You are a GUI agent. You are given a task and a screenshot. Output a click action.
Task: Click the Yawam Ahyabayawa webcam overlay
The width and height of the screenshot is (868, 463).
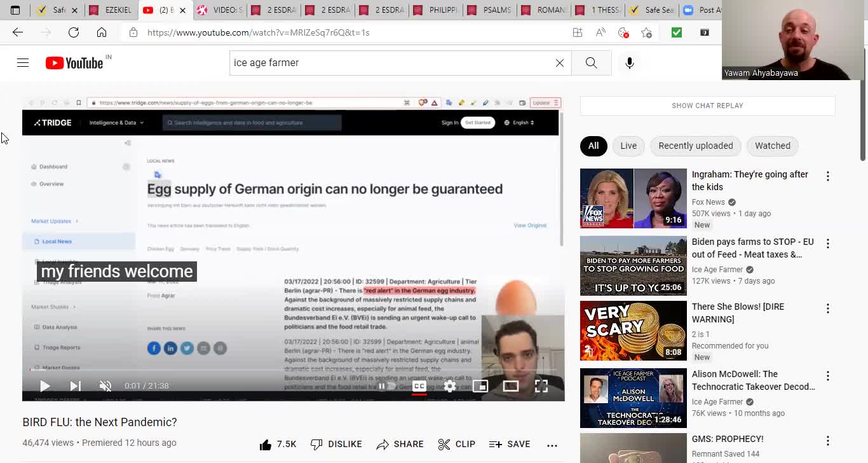[793, 40]
